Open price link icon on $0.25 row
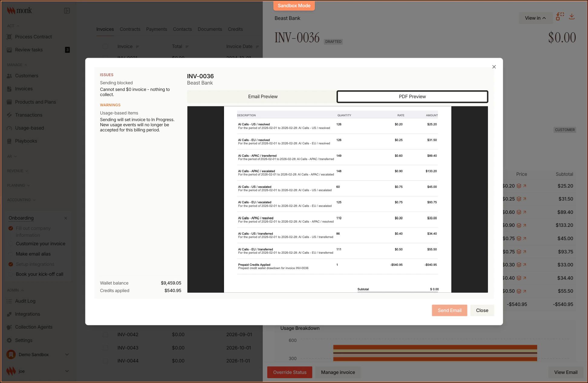Screen dimensions: 588x383 click(x=525, y=199)
